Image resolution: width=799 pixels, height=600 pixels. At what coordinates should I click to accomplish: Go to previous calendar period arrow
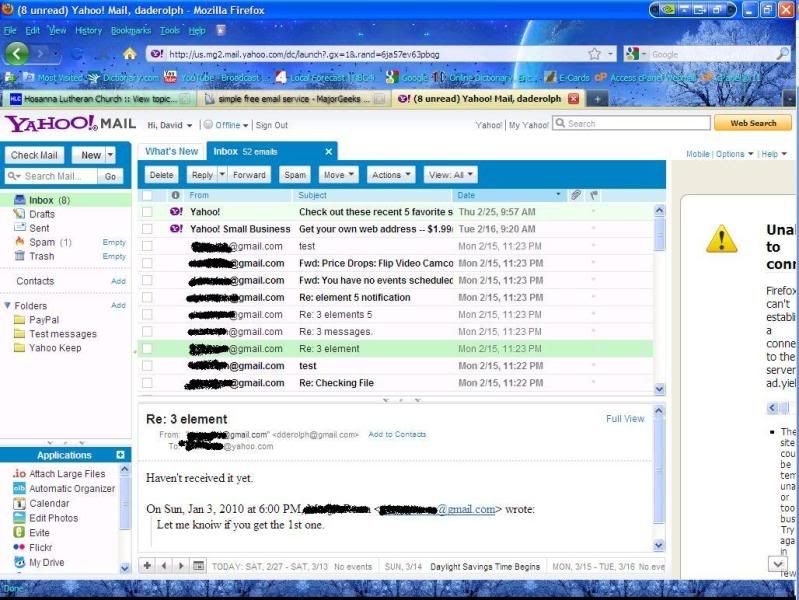point(164,565)
